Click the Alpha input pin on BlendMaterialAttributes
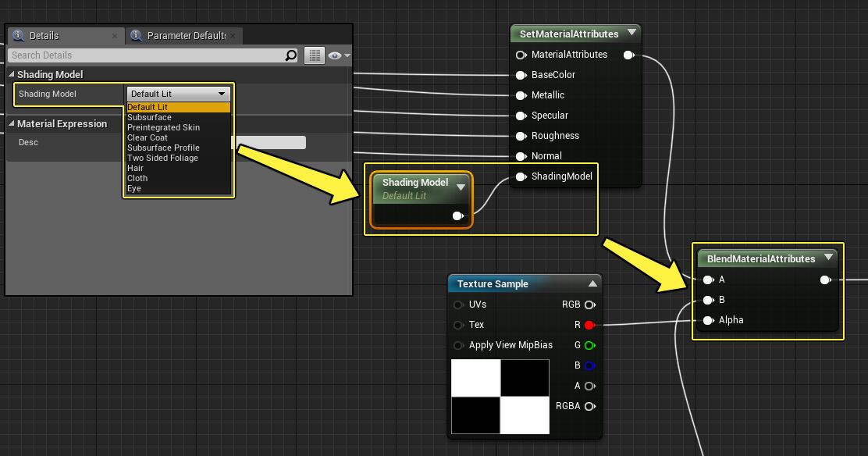The width and height of the screenshot is (868, 456). tap(709, 320)
